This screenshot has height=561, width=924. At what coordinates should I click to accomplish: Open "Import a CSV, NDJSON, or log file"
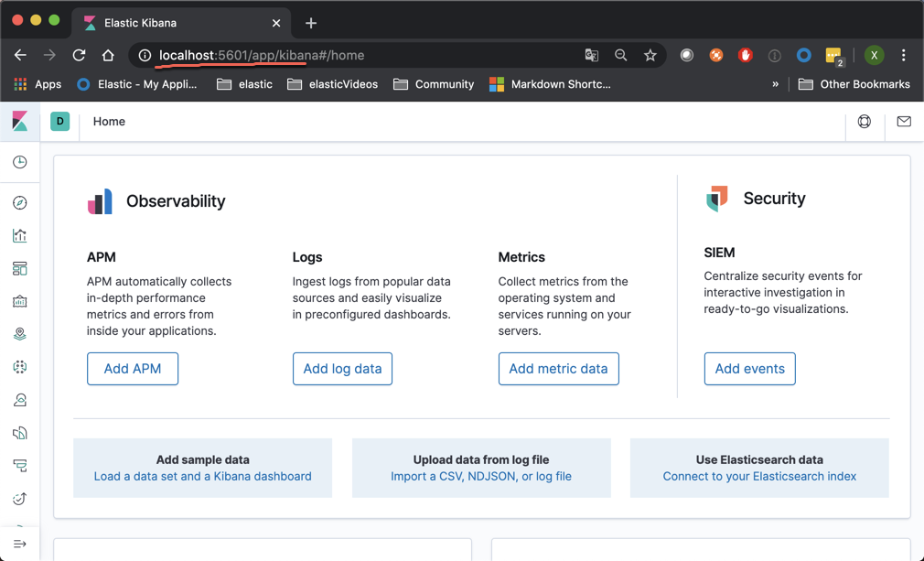(x=481, y=477)
